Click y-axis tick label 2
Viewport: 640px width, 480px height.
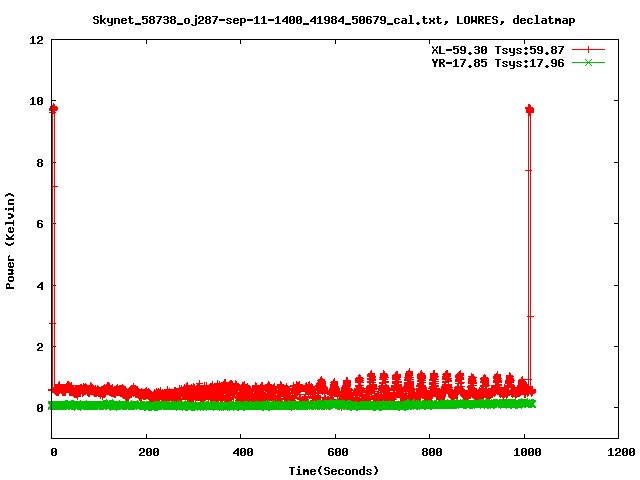click(40, 347)
